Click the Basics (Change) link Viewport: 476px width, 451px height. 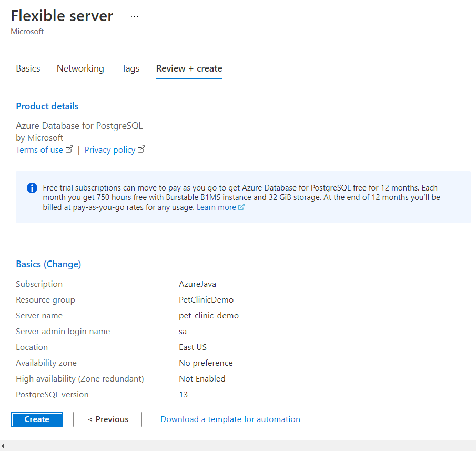click(x=48, y=264)
